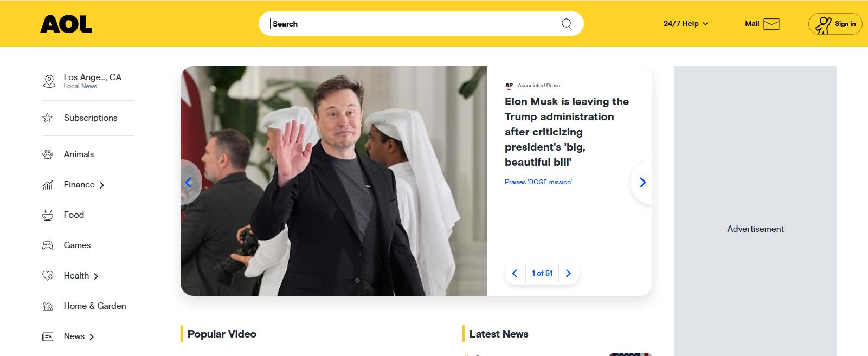This screenshot has width=868, height=356.
Task: Open the Subscriptions sidebar item
Action: [90, 118]
